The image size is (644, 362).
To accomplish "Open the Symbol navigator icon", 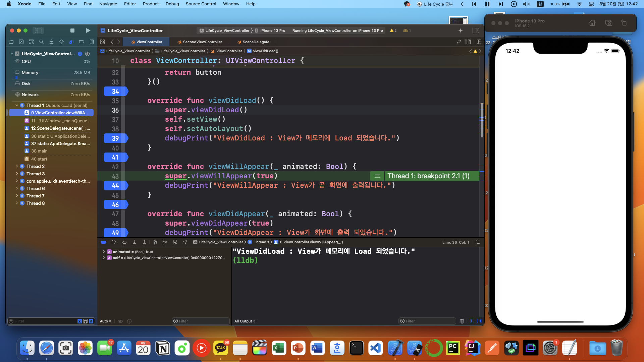I will coord(31,42).
